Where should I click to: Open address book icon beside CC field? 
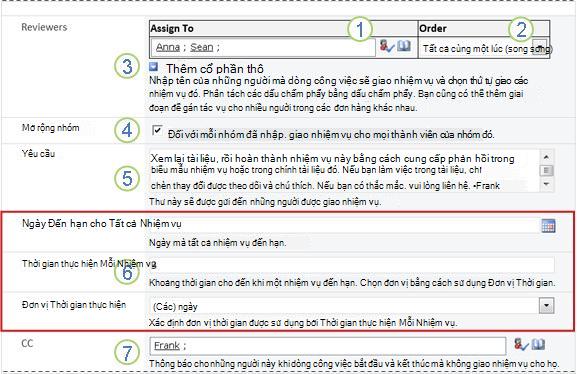tap(538, 345)
